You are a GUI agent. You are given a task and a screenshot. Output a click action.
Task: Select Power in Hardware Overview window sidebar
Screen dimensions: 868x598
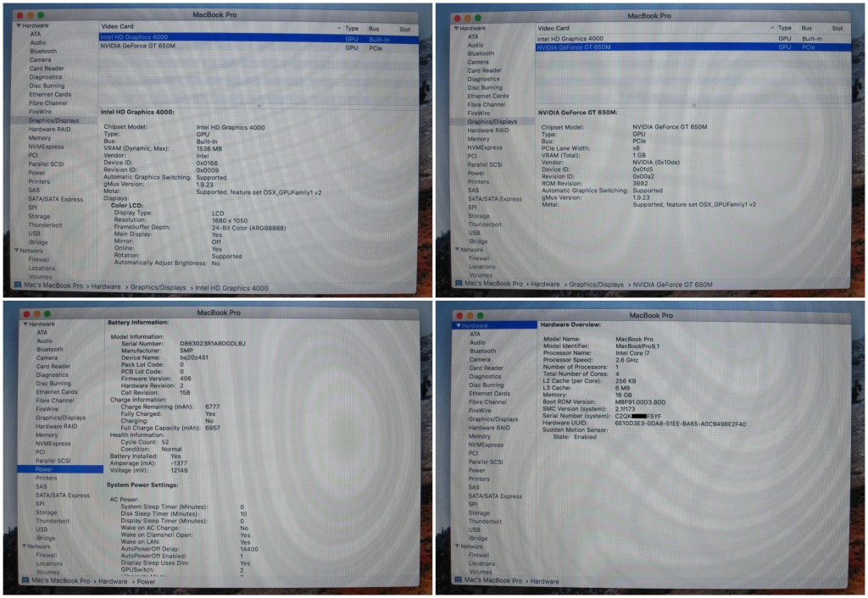tap(476, 470)
